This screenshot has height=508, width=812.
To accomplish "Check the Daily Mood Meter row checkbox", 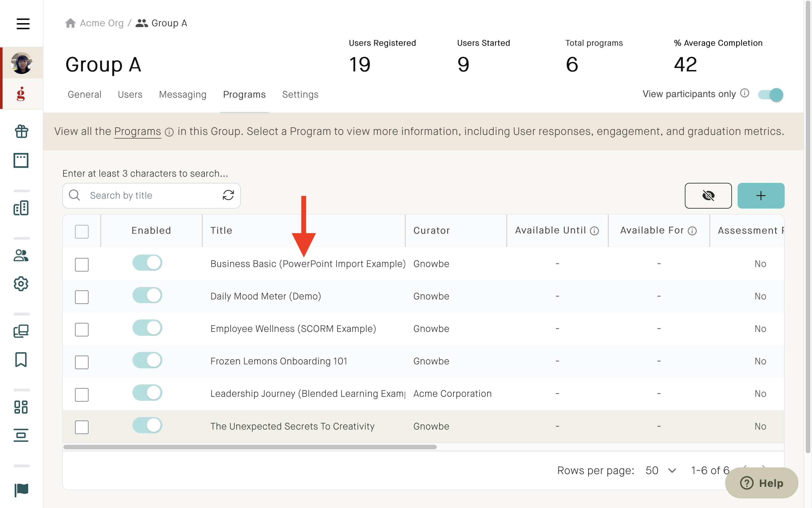I will 81,297.
